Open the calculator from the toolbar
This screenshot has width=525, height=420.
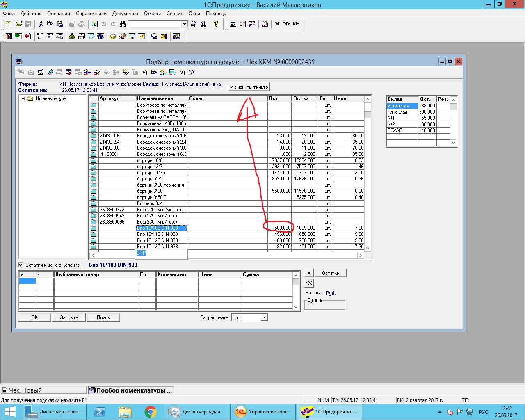point(233,24)
